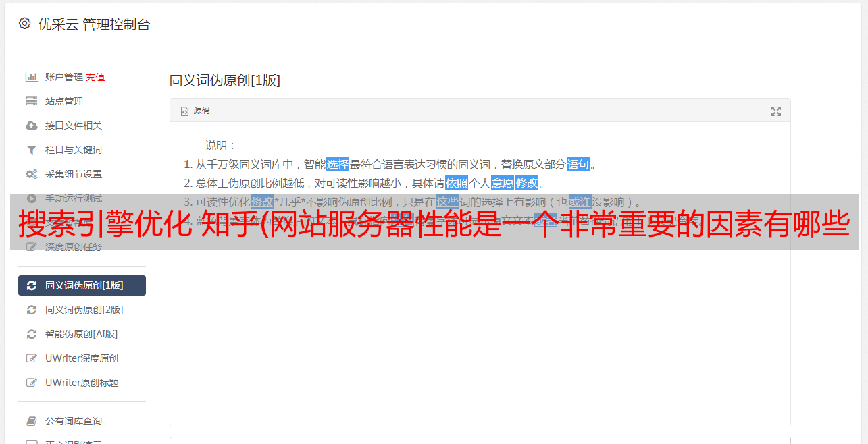Open 同义词伪原创[2版] menu item
This screenshot has height=444, width=868.
[x=82, y=310]
